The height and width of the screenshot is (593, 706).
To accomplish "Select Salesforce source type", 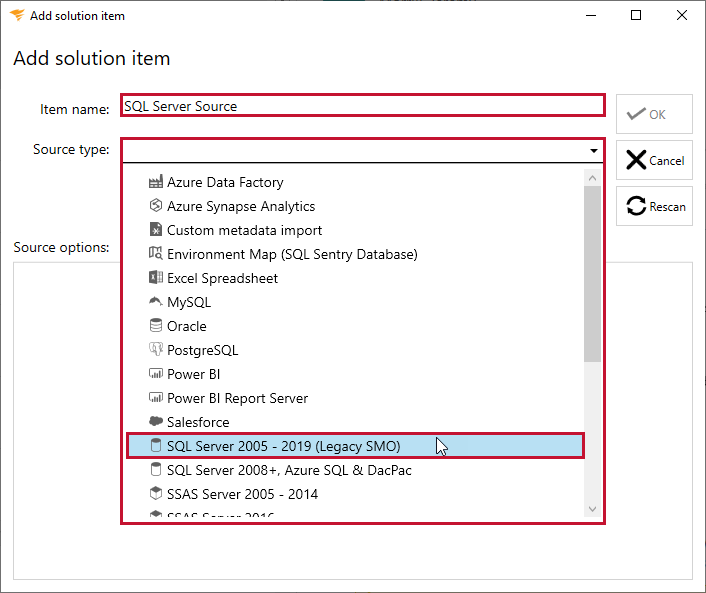I will 356,421.
